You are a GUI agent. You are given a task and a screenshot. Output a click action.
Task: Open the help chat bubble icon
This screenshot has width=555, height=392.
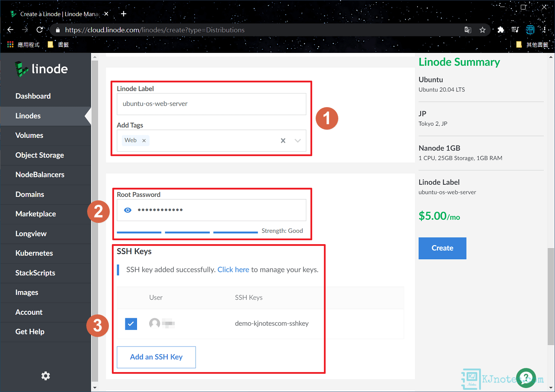click(x=526, y=378)
